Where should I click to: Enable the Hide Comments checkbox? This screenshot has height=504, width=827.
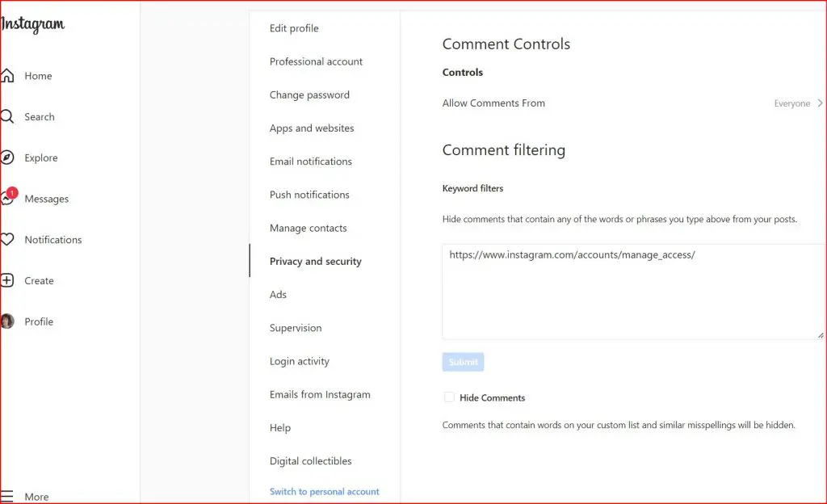pyautogui.click(x=449, y=397)
